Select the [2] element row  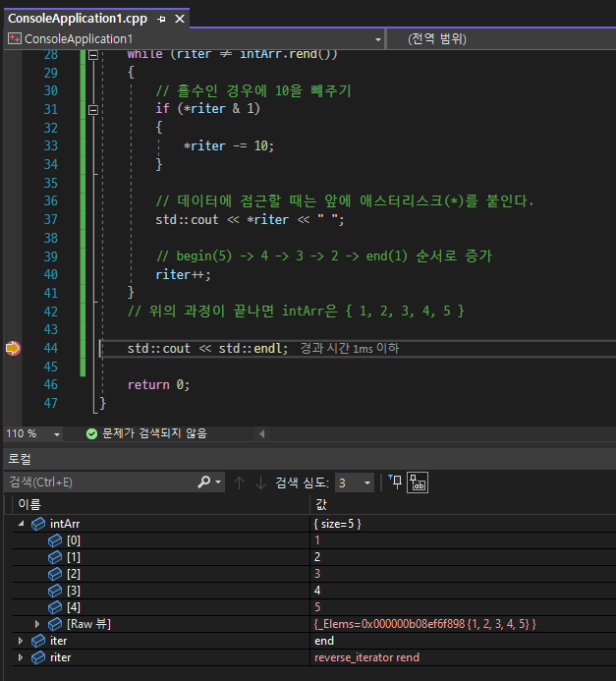point(314,574)
